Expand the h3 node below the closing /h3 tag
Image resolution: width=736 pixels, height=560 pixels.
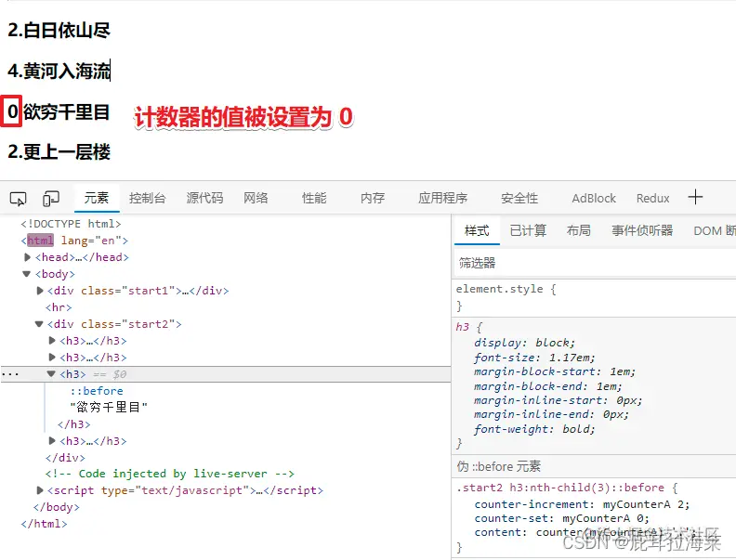point(52,441)
